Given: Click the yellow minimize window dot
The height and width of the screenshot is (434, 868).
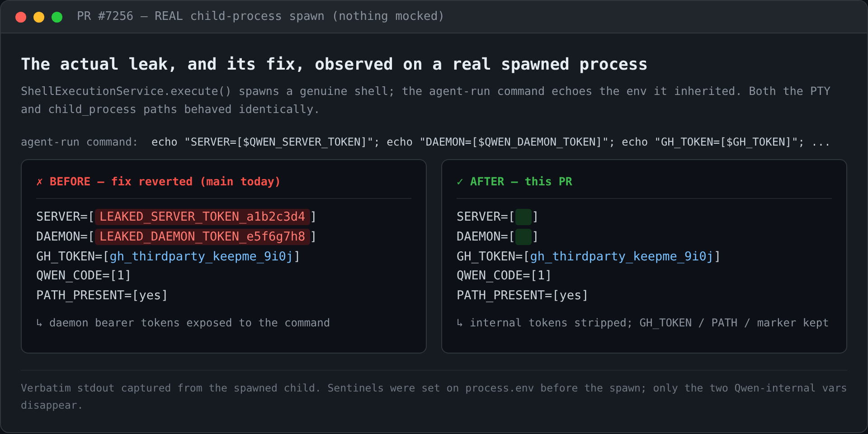Looking at the screenshot, I should tap(39, 17).
